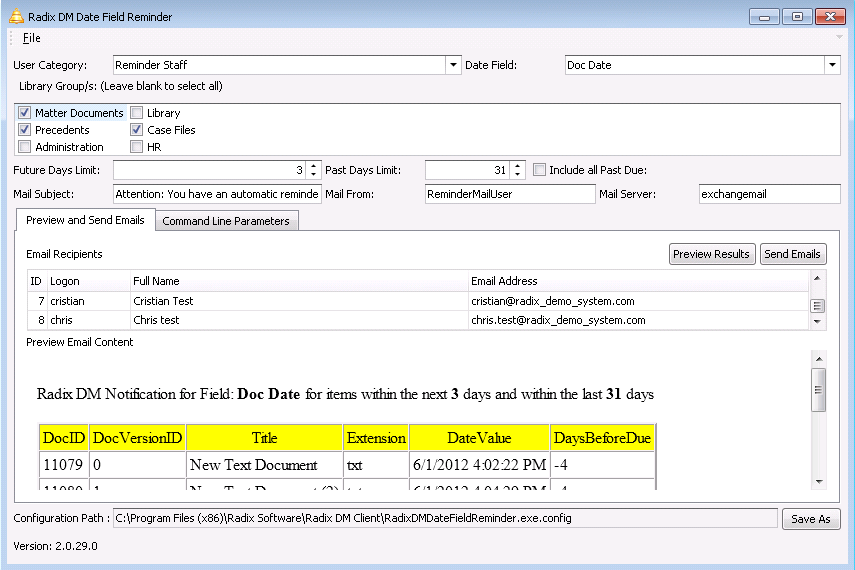Check the Administration checkbox
The image size is (855, 570).
pyautogui.click(x=25, y=147)
